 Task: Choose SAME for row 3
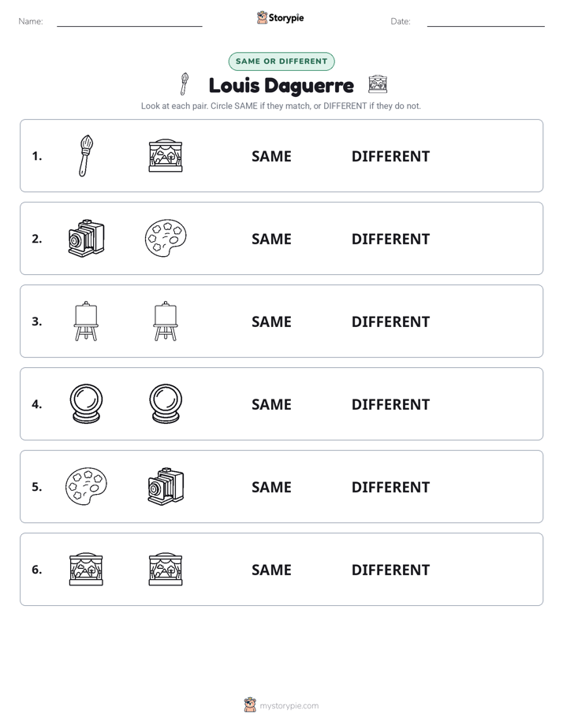coord(271,321)
